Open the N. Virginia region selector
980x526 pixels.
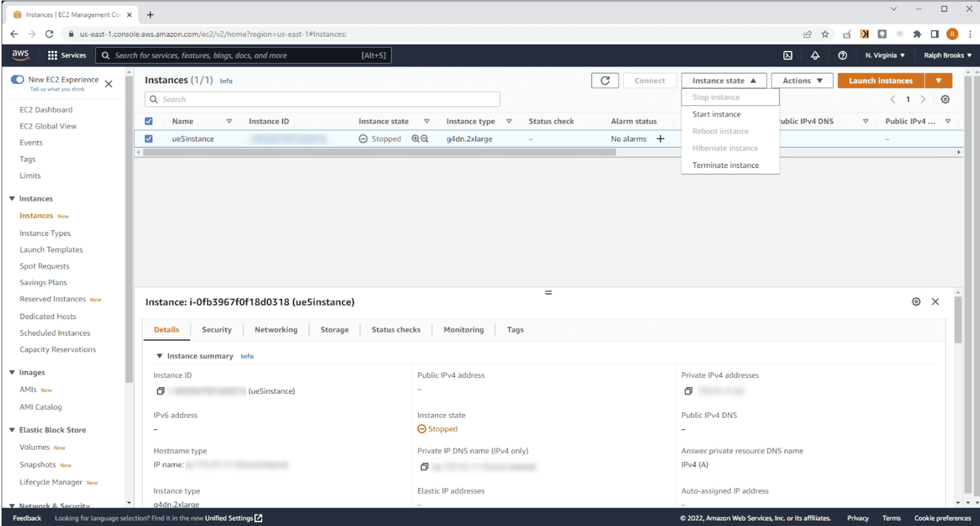(885, 55)
